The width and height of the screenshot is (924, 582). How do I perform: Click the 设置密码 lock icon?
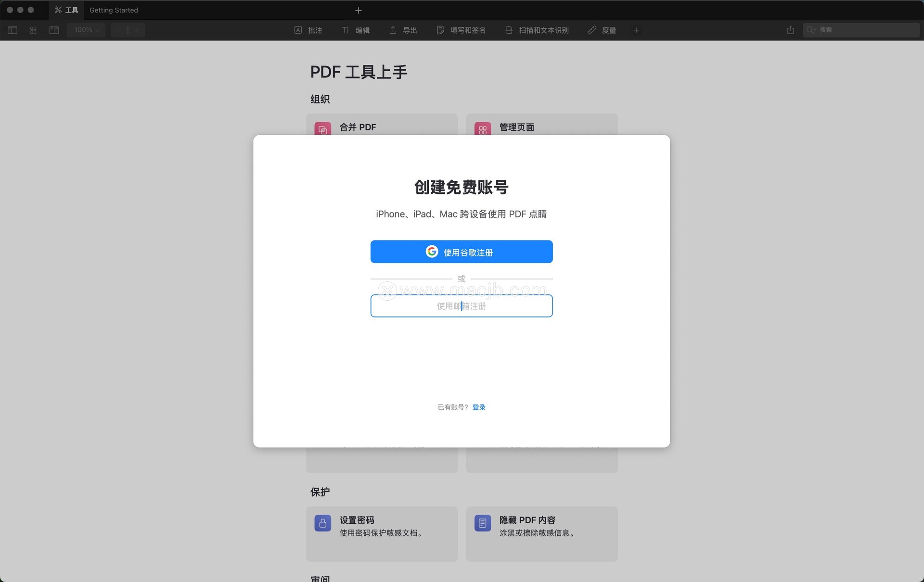323,523
